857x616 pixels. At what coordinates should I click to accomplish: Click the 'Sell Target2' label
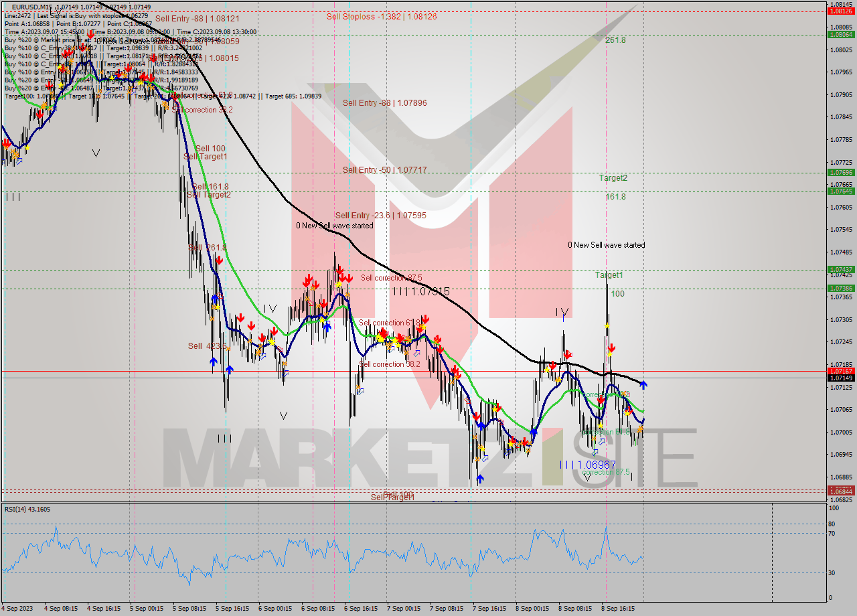[209, 195]
